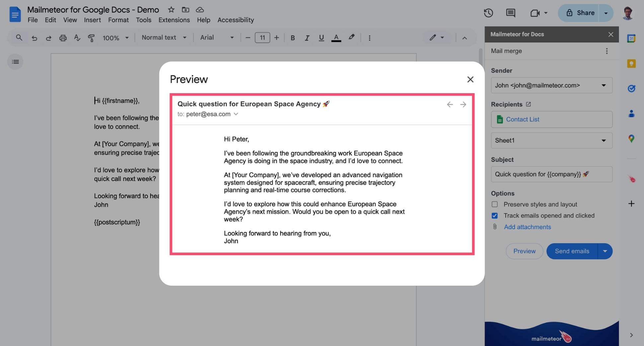This screenshot has width=644, height=346.
Task: Undo the last action
Action: (34, 38)
